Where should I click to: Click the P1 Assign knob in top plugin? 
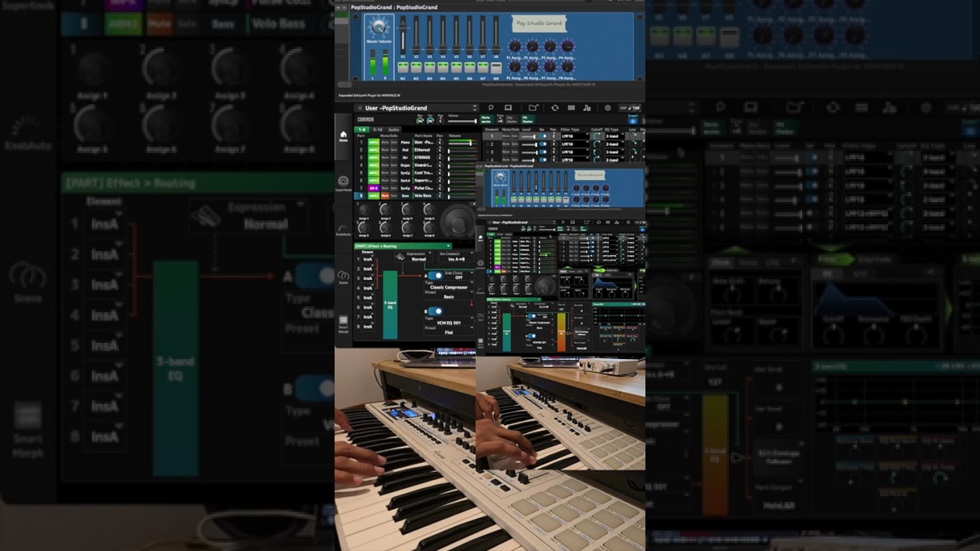pos(514,46)
